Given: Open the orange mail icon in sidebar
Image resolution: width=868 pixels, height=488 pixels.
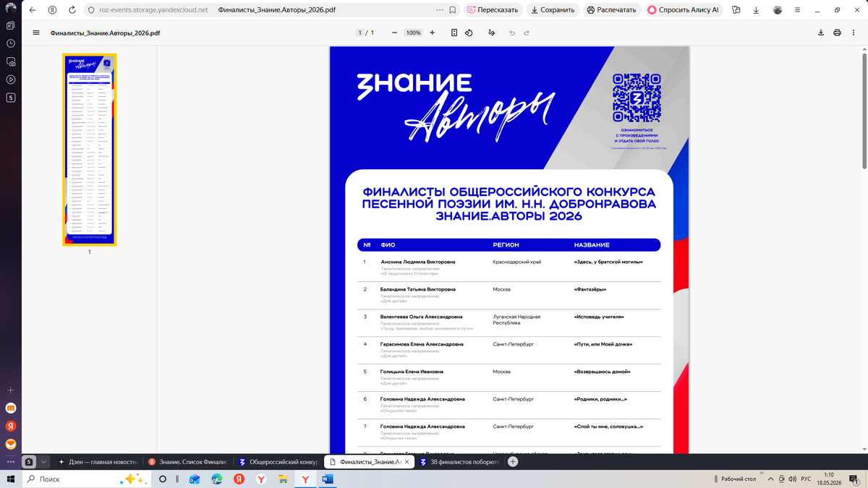Looking at the screenshot, I should pyautogui.click(x=11, y=445).
